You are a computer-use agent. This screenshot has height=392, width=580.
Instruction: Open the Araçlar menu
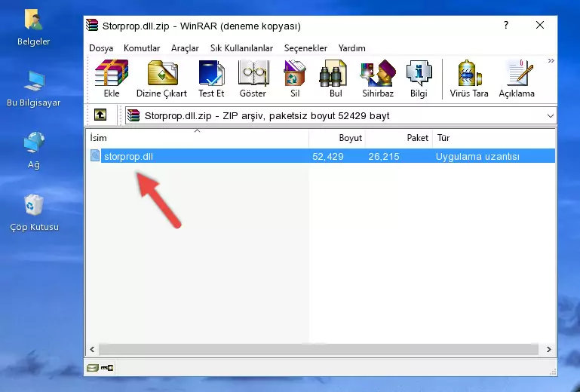coord(185,48)
